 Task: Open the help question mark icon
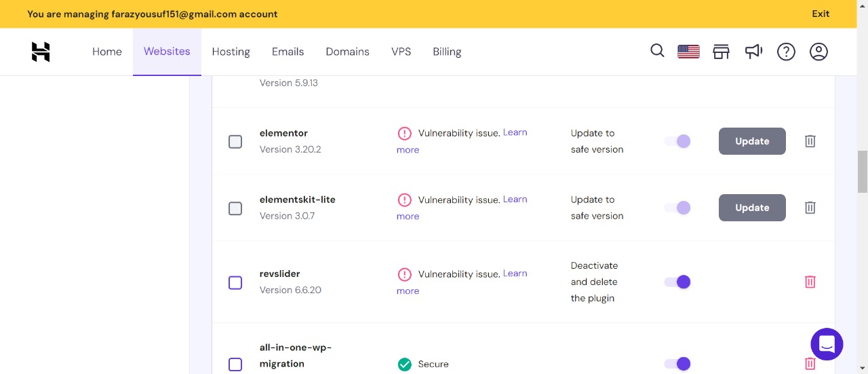(x=786, y=52)
